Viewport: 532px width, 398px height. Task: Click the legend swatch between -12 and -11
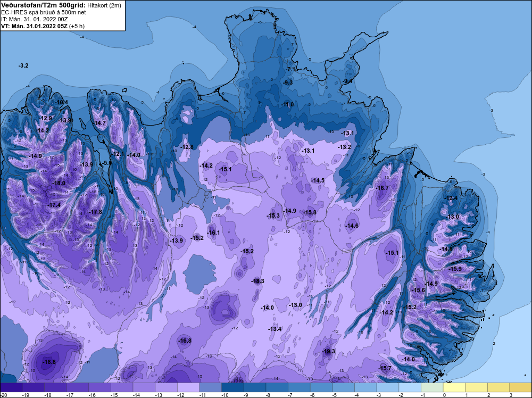coord(188,387)
